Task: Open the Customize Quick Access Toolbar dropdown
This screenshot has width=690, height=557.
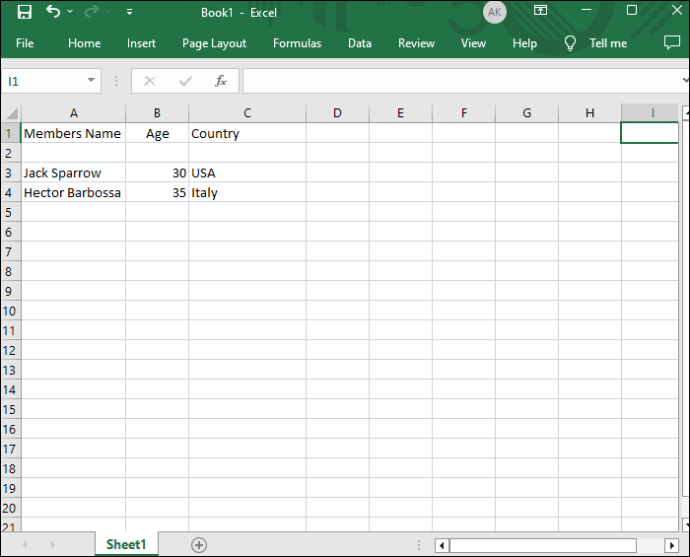Action: pyautogui.click(x=129, y=12)
